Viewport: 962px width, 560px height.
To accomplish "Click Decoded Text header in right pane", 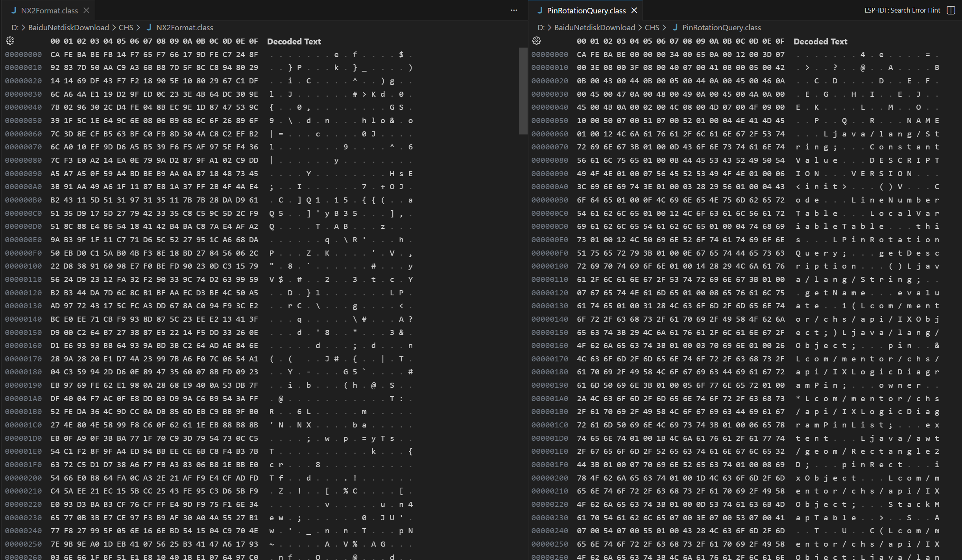I will (820, 41).
